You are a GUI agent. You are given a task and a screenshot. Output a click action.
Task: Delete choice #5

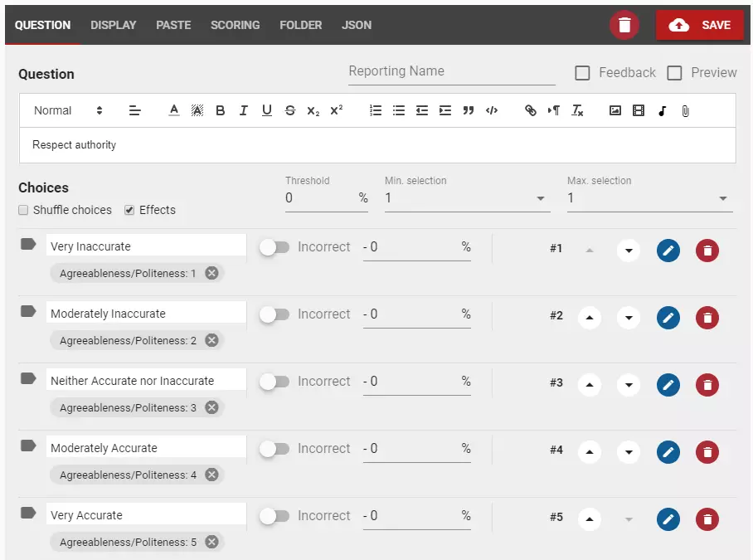click(707, 519)
